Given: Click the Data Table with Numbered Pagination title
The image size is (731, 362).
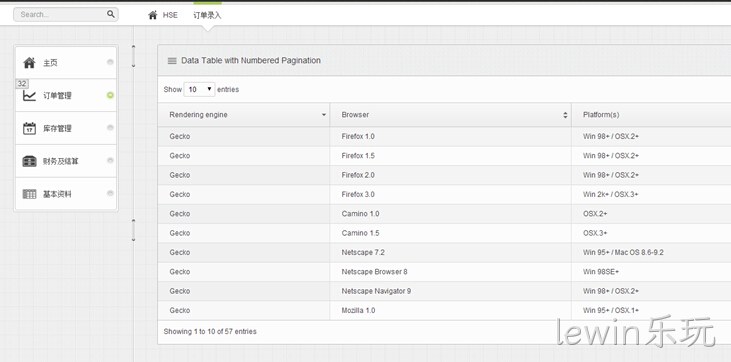Looking at the screenshot, I should point(251,61).
